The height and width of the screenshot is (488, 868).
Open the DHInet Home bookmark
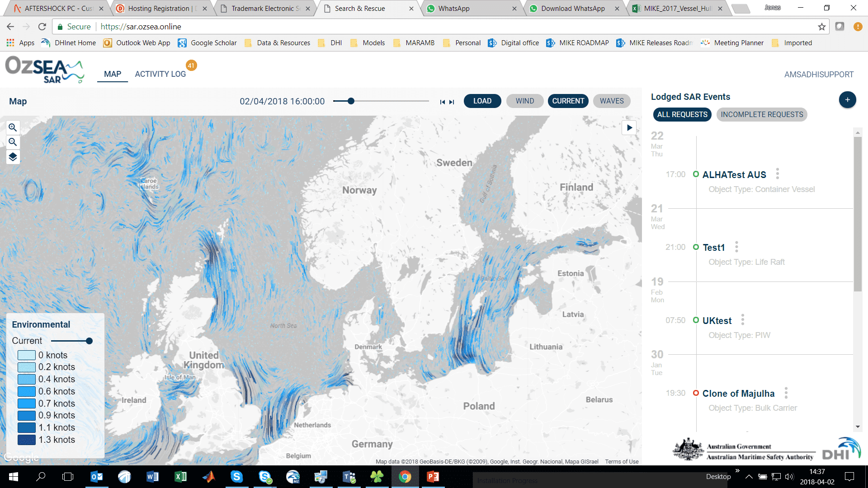pyautogui.click(x=69, y=43)
